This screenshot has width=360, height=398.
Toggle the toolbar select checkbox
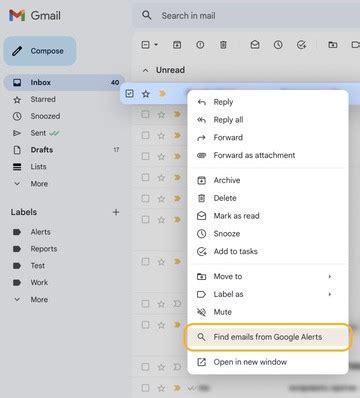[x=146, y=45]
